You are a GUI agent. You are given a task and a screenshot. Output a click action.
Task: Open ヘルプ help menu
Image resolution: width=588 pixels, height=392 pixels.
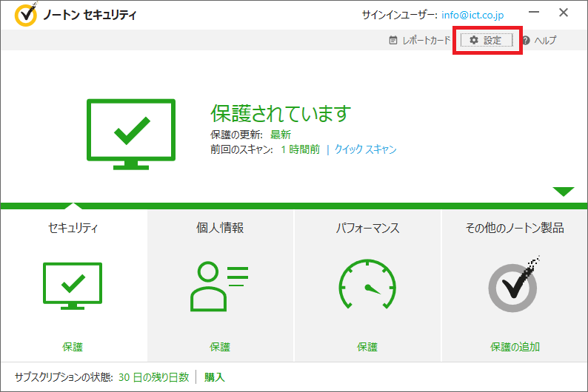(539, 40)
